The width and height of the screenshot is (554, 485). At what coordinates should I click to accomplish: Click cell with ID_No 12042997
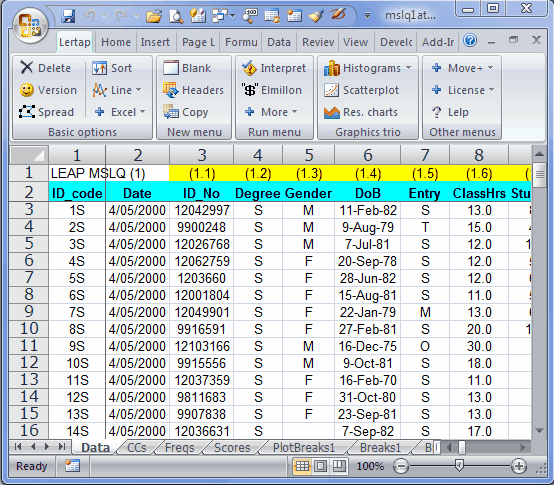(202, 211)
